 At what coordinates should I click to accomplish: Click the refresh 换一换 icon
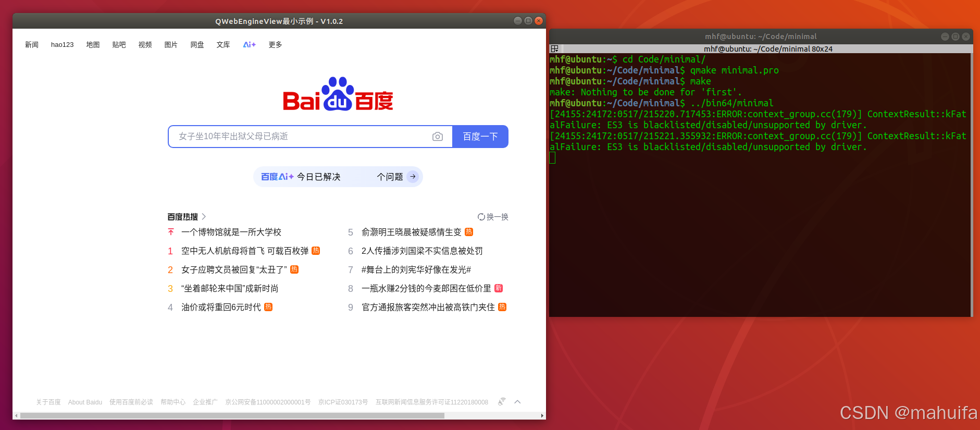(x=481, y=217)
